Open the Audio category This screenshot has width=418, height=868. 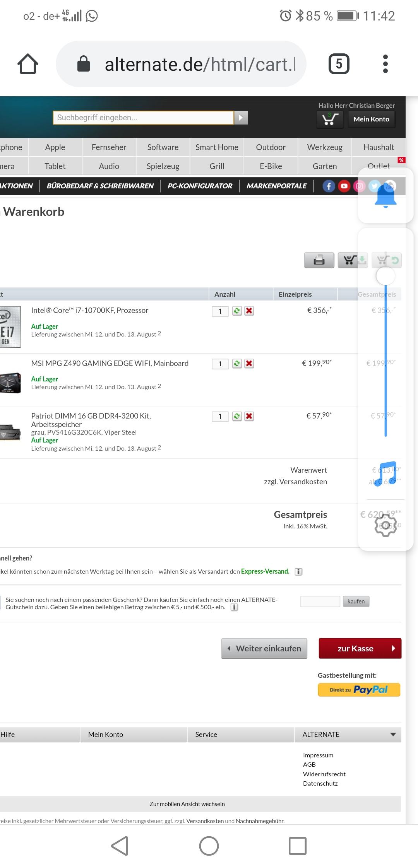tap(109, 166)
